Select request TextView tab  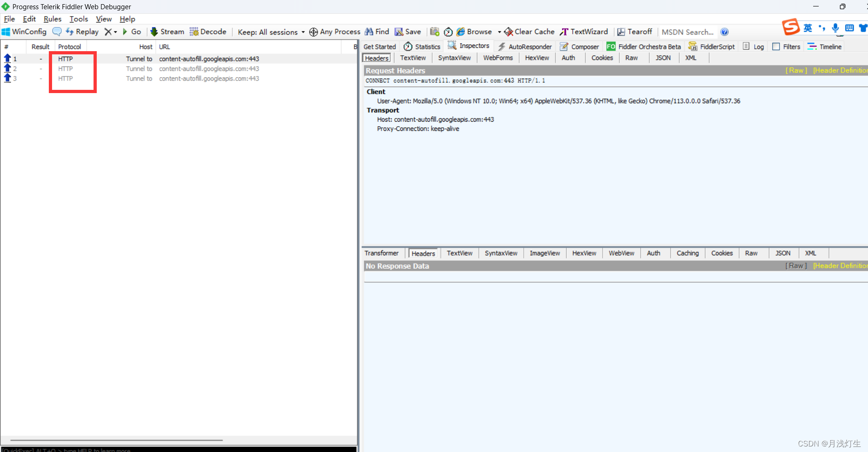click(x=413, y=58)
